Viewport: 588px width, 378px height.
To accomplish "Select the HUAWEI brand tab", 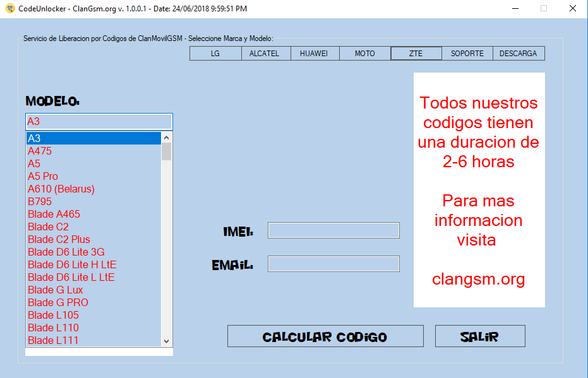I will 315,53.
